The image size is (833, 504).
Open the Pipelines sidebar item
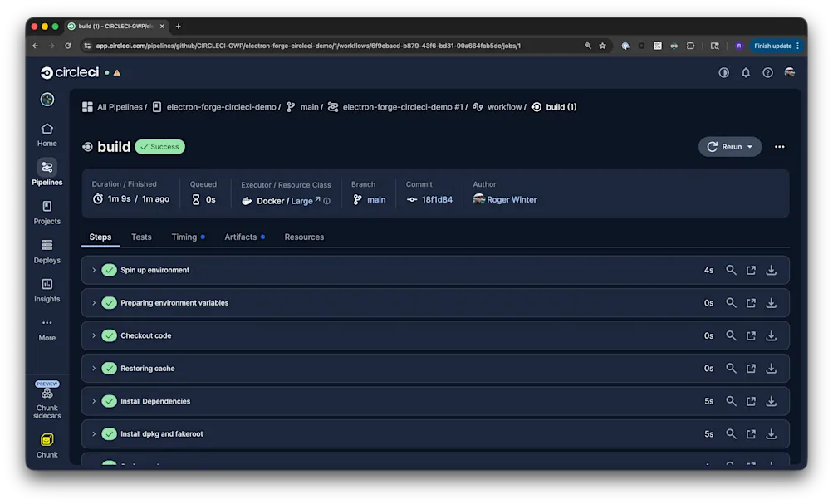point(47,174)
